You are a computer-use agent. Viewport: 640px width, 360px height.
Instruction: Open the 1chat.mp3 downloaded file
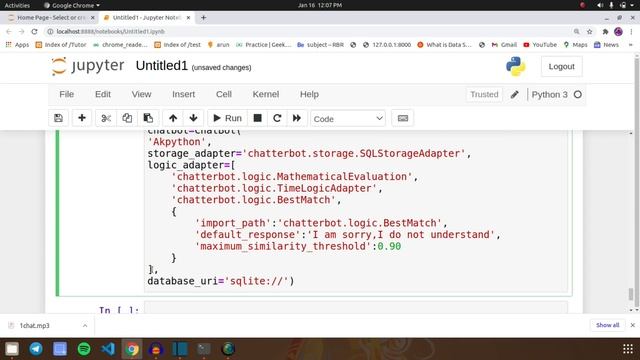point(35,326)
